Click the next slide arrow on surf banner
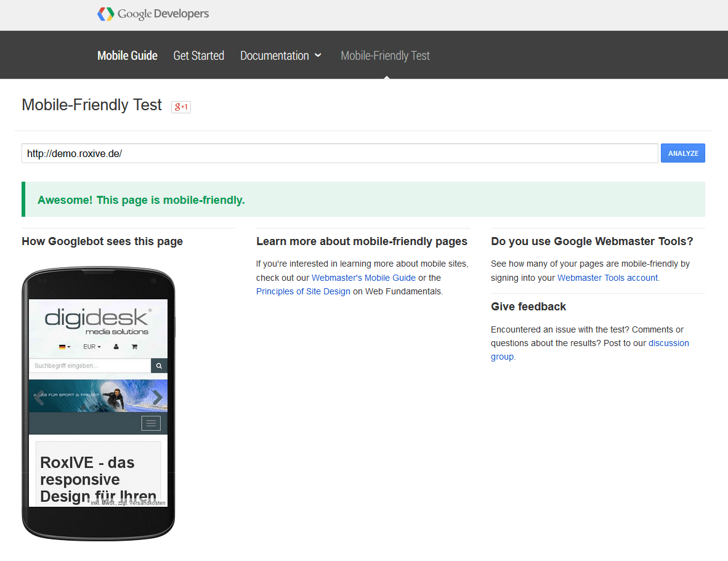This screenshot has height=561, width=728. pyautogui.click(x=158, y=397)
